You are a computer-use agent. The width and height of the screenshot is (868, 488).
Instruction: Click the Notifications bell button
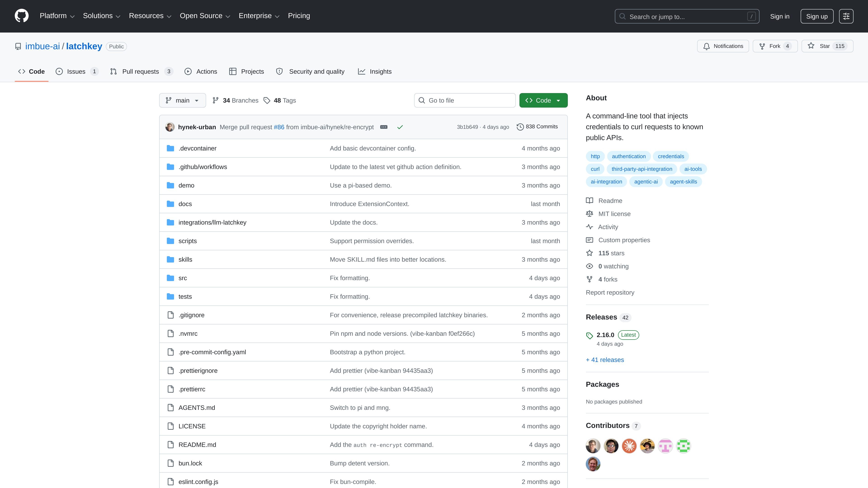(x=723, y=46)
